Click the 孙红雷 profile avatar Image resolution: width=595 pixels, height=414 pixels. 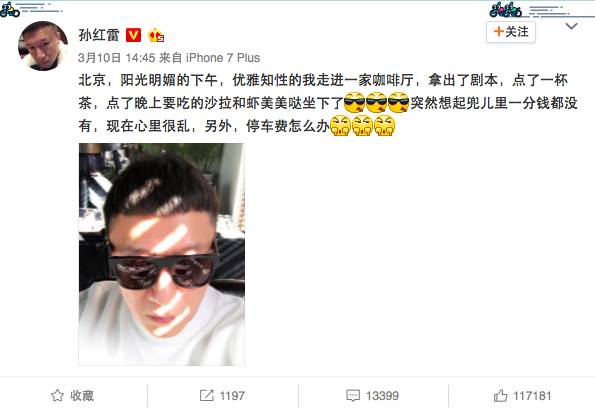[43, 46]
